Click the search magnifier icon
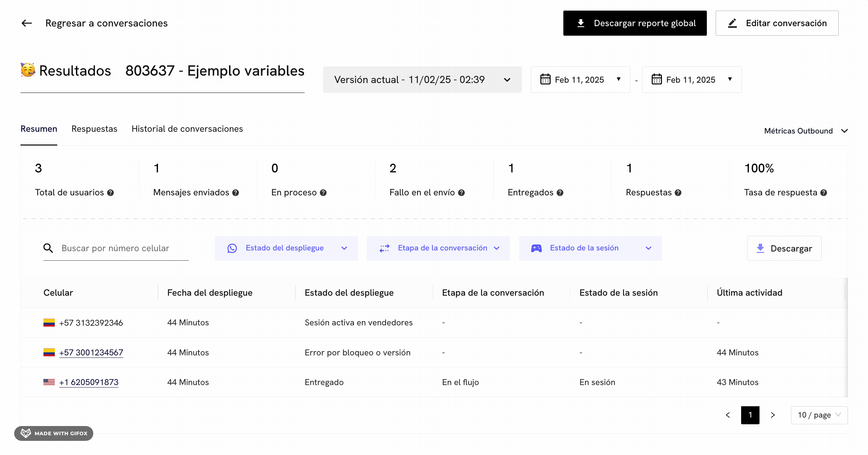Screen dimensions: 868x455 (x=48, y=248)
